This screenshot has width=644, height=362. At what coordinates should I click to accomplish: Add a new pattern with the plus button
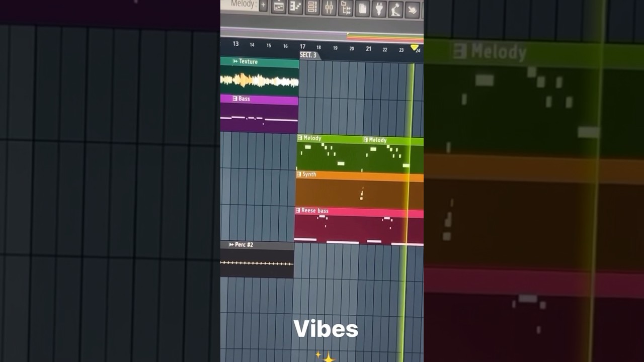[263, 6]
